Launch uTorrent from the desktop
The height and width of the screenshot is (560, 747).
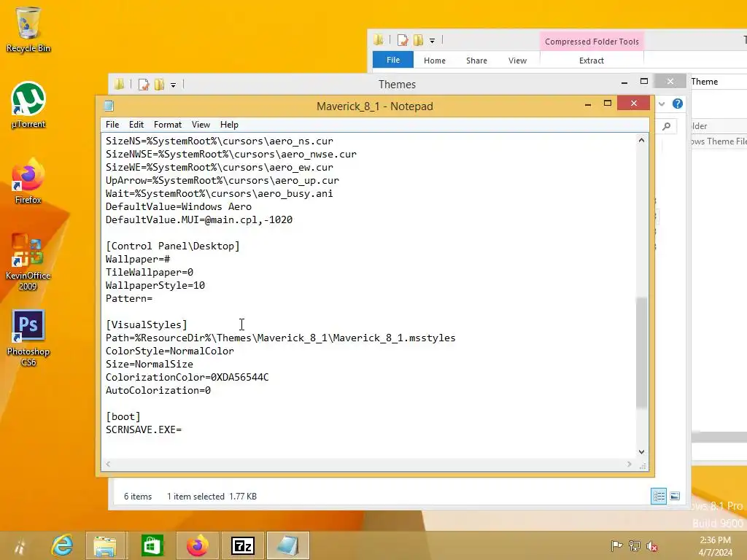[x=28, y=105]
